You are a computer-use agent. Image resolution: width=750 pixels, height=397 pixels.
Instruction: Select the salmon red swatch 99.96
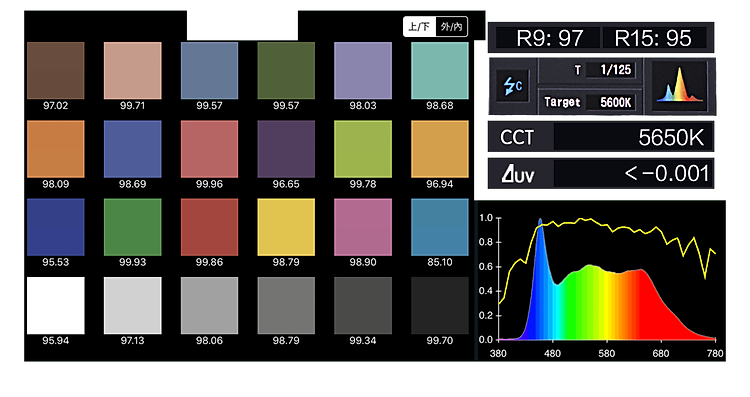pyautogui.click(x=210, y=149)
